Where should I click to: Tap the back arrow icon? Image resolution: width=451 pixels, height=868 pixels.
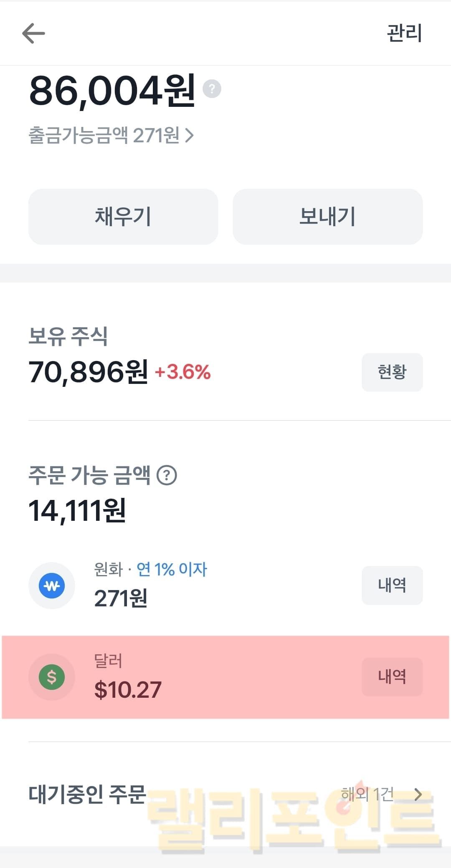pyautogui.click(x=33, y=33)
